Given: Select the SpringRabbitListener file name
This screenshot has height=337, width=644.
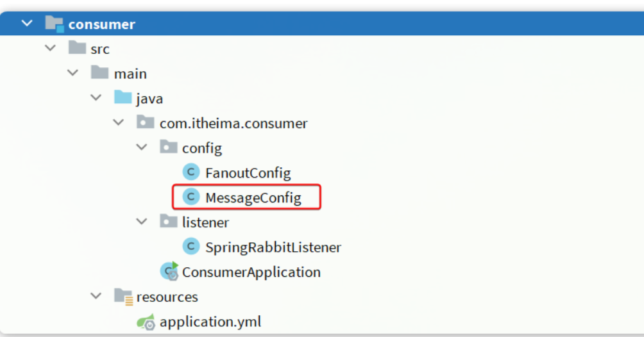Looking at the screenshot, I should click(x=273, y=247).
